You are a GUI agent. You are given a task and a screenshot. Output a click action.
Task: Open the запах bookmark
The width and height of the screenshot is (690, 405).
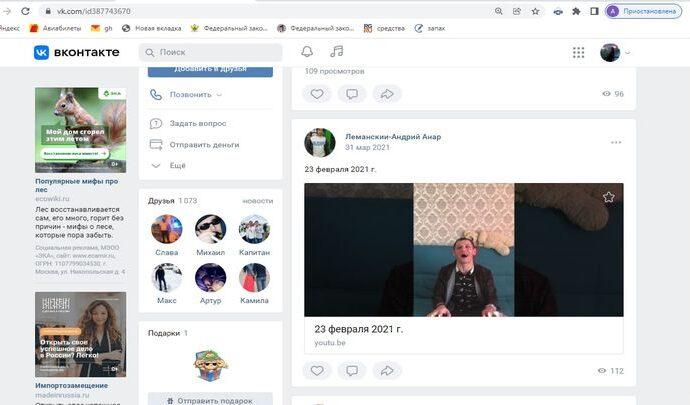[430, 28]
